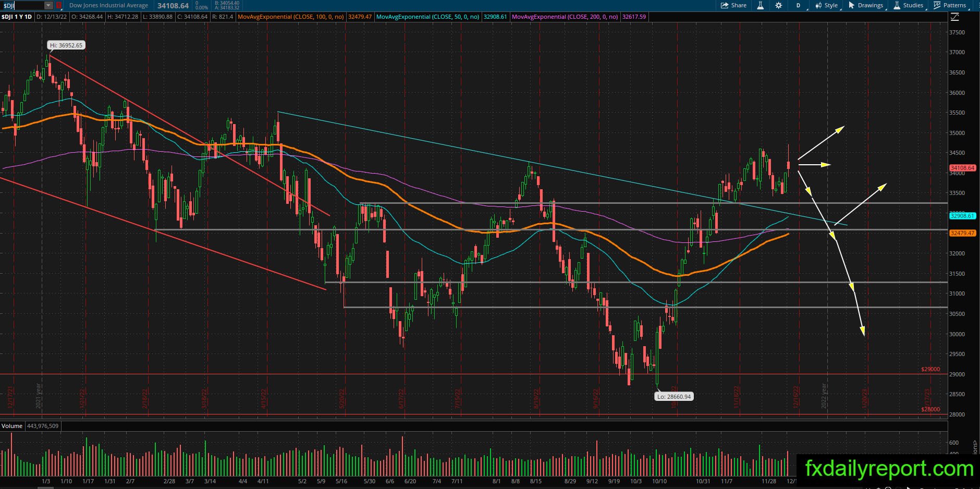Click the red symbol link icon
The image size is (980, 489).
point(59,5)
